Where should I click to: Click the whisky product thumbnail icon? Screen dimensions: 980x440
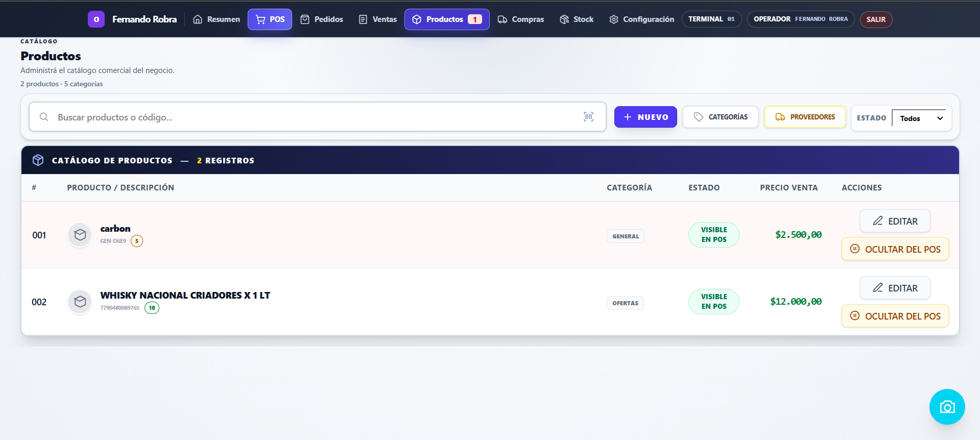pyautogui.click(x=80, y=302)
